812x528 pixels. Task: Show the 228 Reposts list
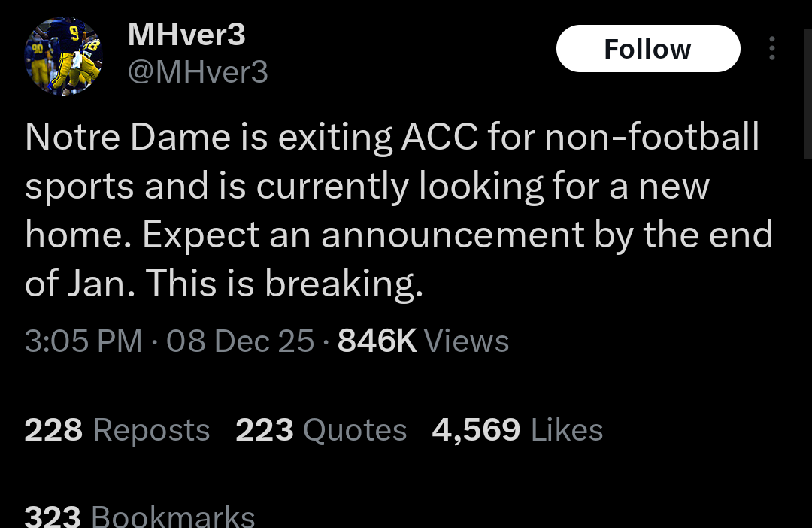click(117, 430)
